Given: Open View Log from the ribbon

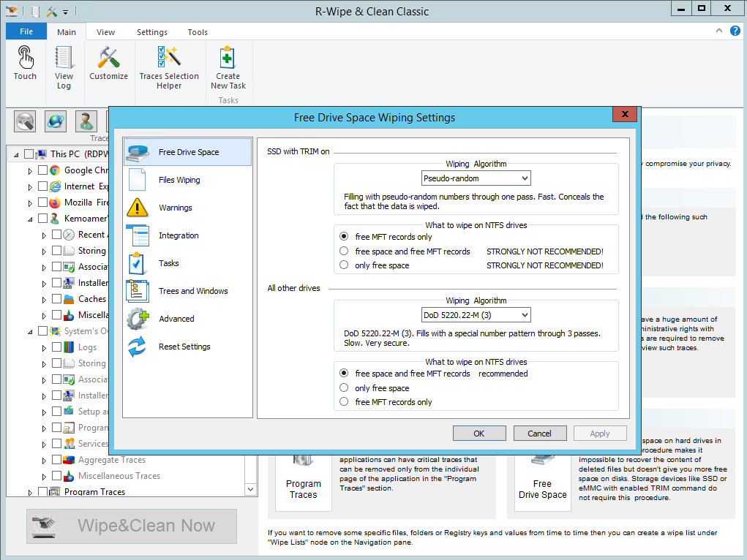Looking at the screenshot, I should click(x=64, y=67).
